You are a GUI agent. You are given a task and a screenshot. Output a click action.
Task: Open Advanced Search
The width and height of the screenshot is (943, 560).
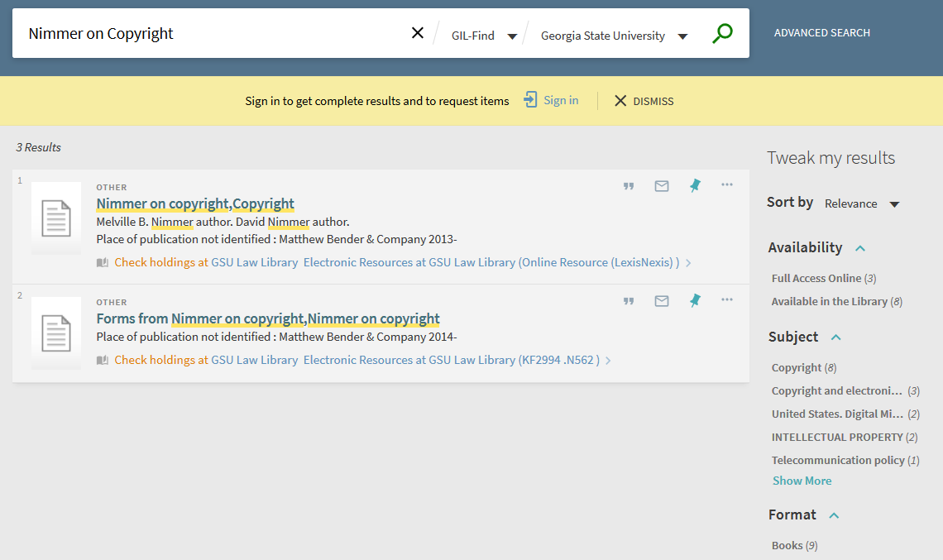(821, 33)
